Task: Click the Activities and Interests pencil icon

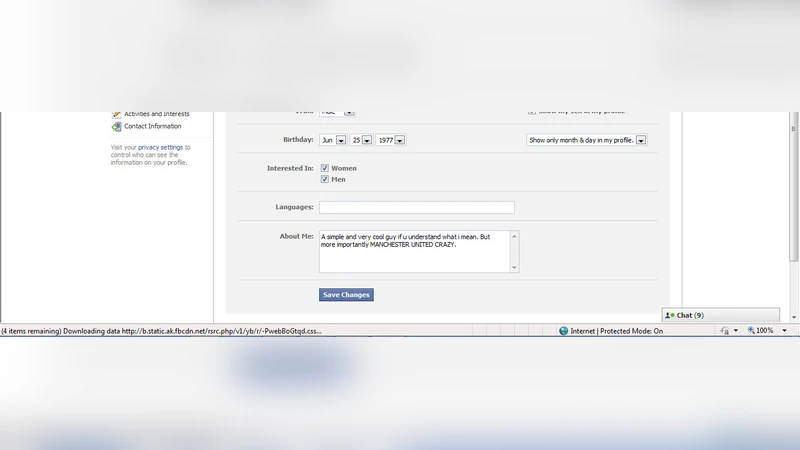Action: [117, 114]
